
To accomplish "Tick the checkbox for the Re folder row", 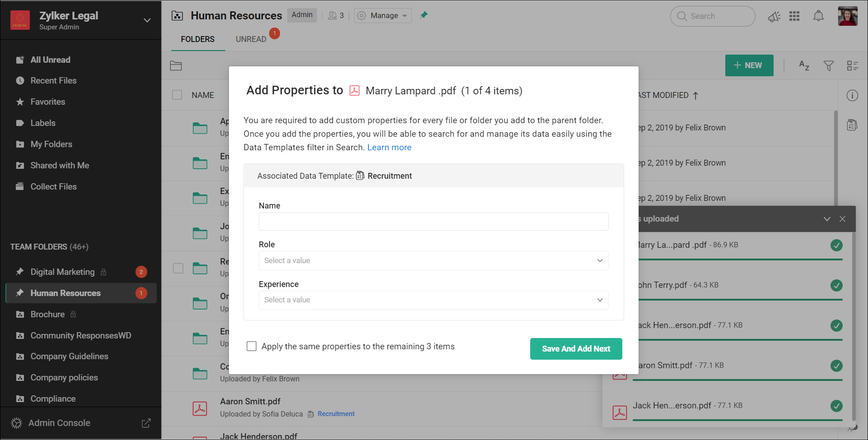I will (178, 268).
